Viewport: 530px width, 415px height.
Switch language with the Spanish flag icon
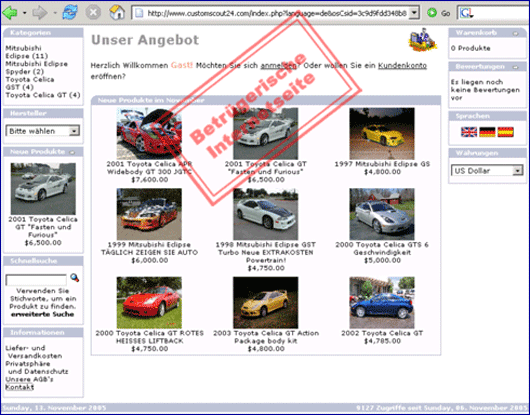[505, 132]
